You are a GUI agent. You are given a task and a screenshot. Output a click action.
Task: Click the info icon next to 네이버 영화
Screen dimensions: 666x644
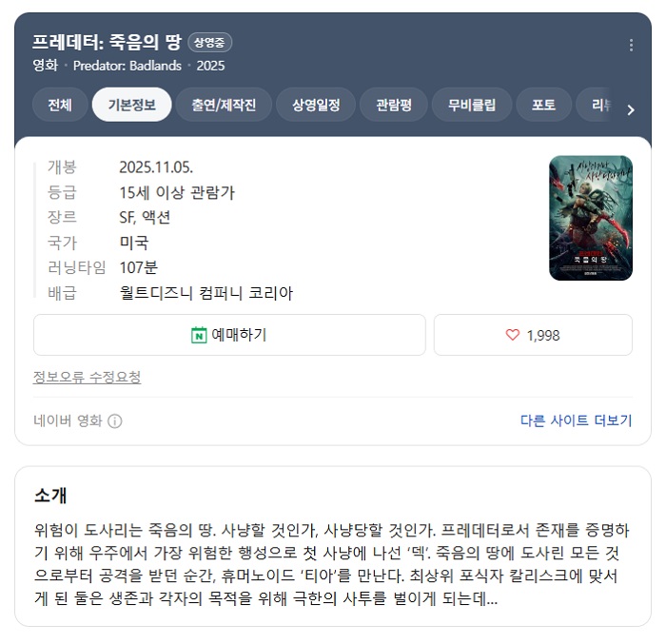click(x=115, y=421)
